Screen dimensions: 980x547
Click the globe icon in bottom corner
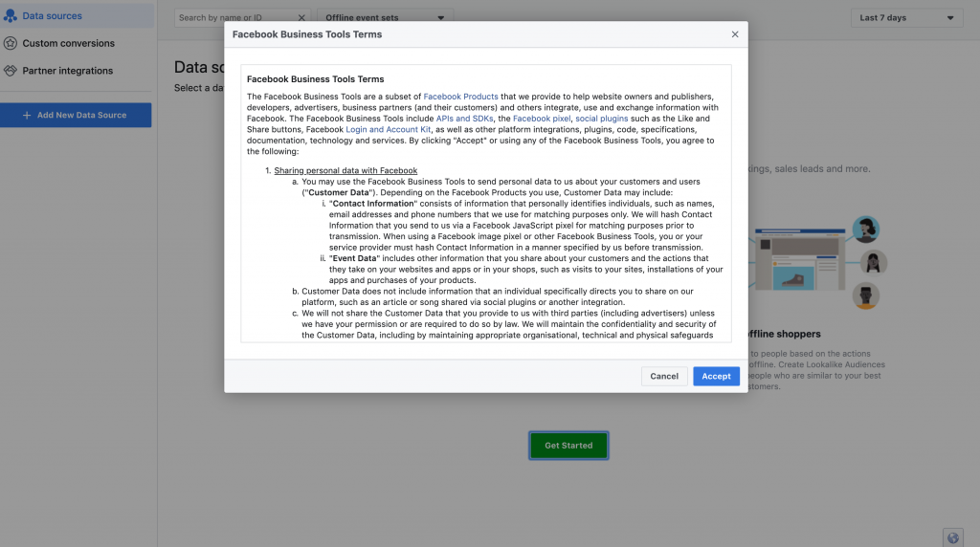[952, 536]
